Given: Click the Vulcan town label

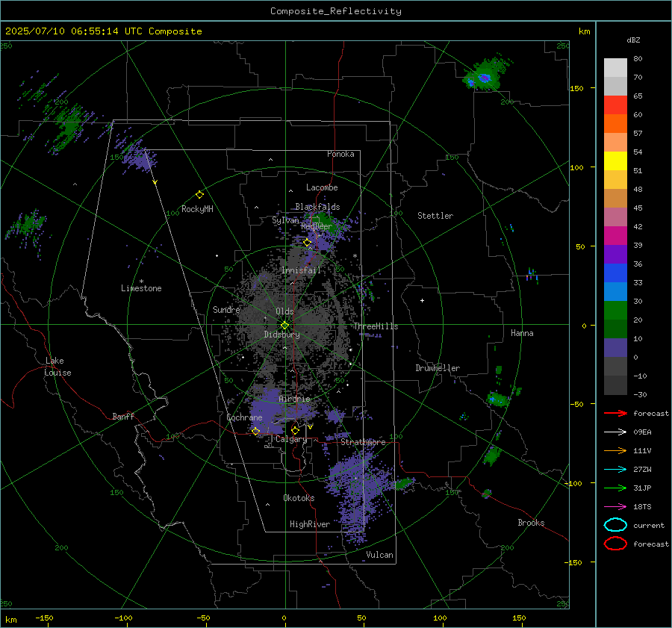Looking at the screenshot, I should click(x=379, y=555).
